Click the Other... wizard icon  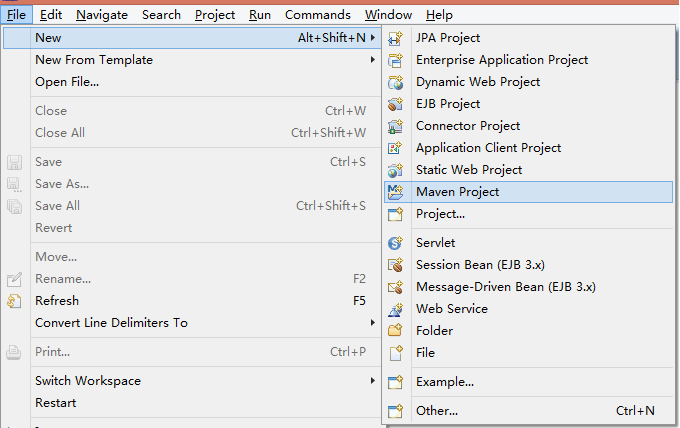(x=395, y=411)
